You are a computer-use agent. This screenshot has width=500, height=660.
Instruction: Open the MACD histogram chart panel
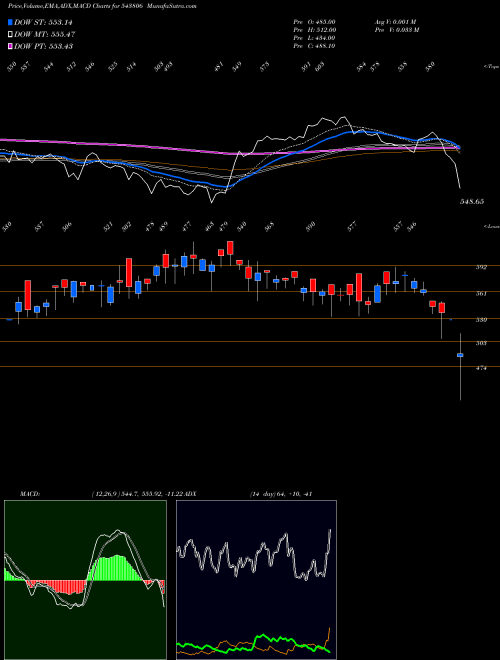pyautogui.click(x=85, y=580)
